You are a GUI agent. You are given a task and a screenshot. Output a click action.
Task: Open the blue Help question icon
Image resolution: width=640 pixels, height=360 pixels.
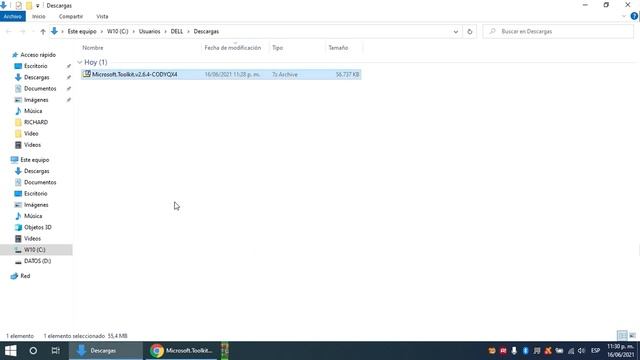[x=634, y=16]
